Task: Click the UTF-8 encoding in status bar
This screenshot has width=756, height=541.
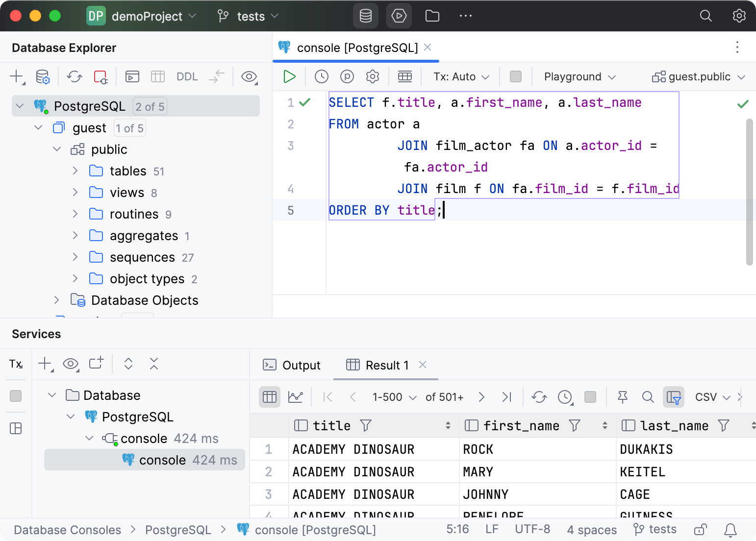Action: pos(532,530)
